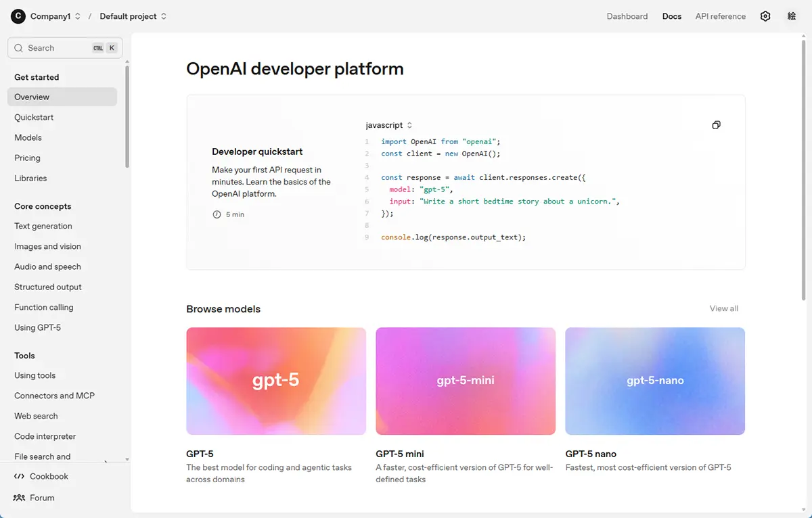
Task: Click the 5 min clock icon
Action: click(217, 214)
